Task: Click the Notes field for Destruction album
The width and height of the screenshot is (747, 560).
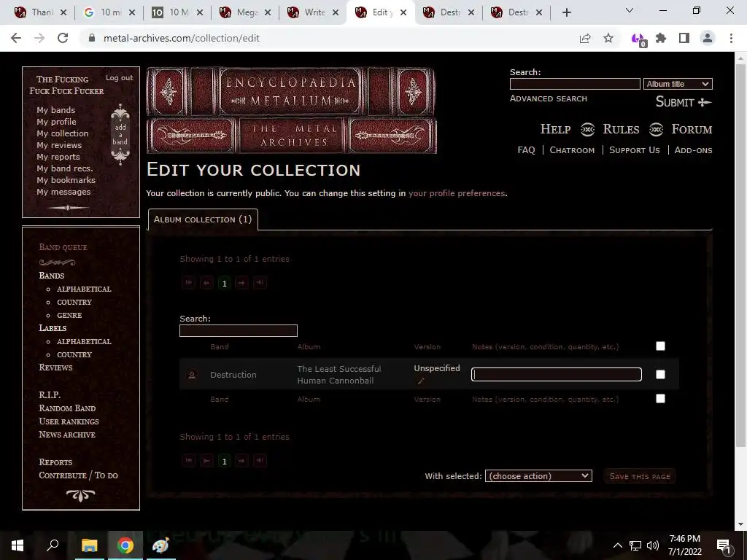Action: pos(557,374)
